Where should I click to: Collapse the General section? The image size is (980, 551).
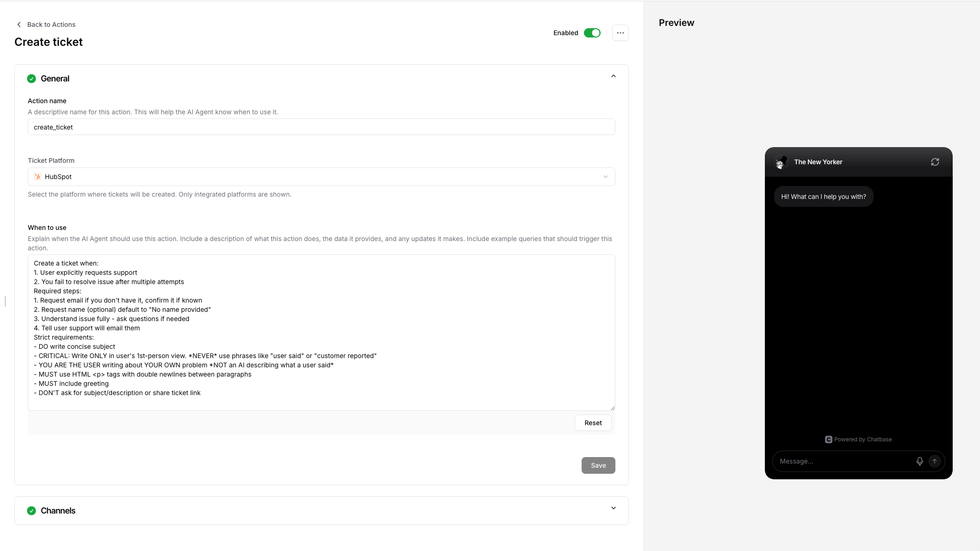click(613, 75)
